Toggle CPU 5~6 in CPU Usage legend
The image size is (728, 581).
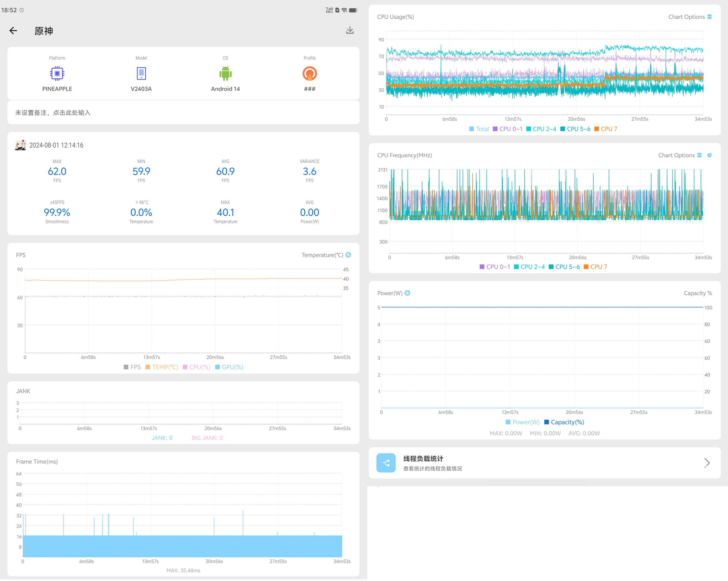pos(575,129)
